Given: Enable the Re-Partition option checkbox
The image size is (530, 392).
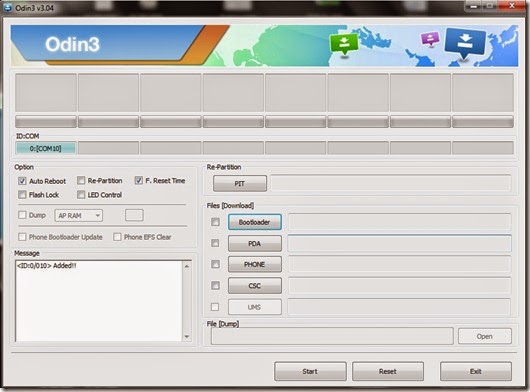Looking at the screenshot, I should (81, 180).
